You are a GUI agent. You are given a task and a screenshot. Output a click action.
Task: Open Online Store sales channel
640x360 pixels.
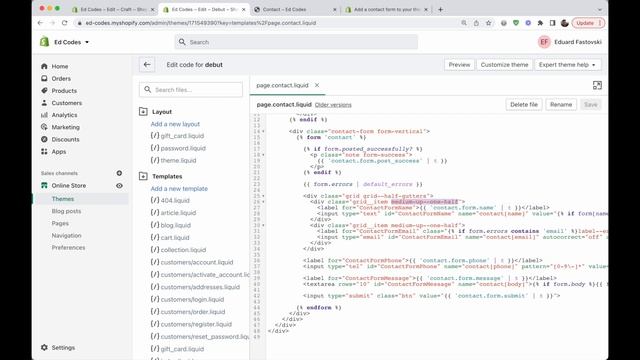(x=69, y=186)
